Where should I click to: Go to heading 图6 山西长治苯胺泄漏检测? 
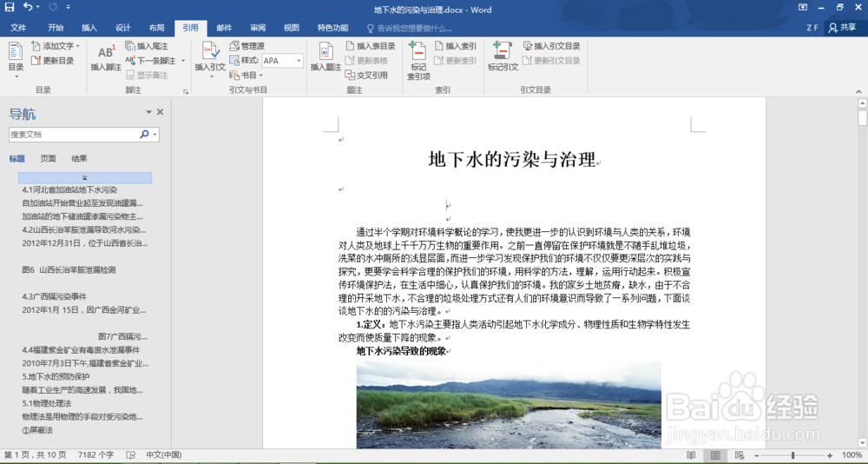(x=69, y=270)
